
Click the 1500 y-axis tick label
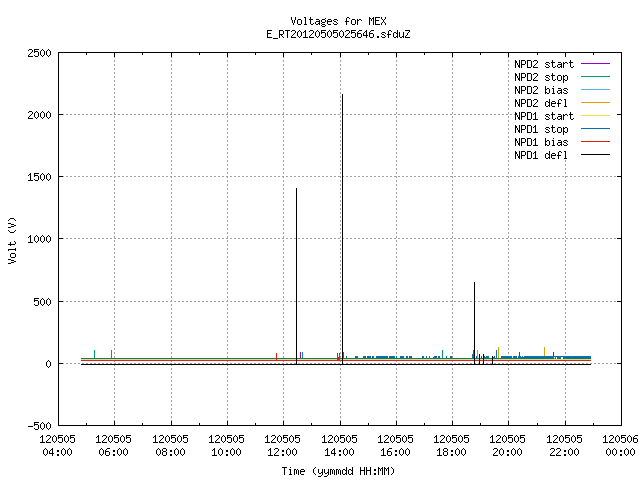click(x=40, y=178)
